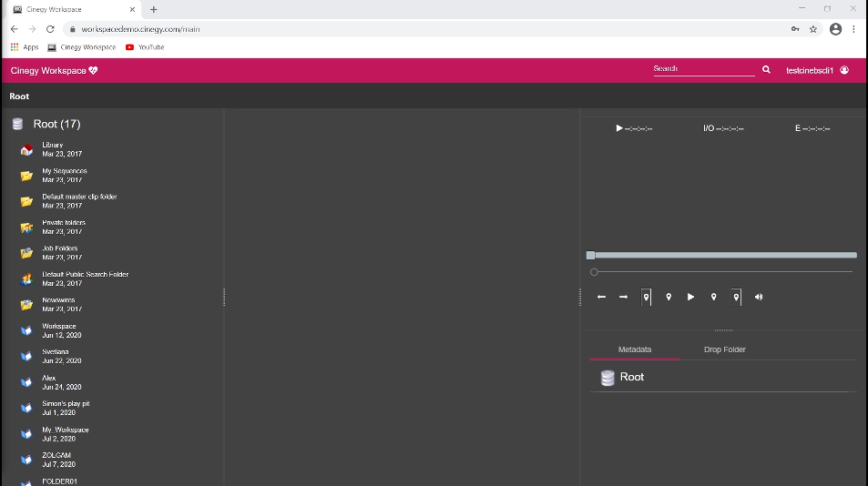This screenshot has width=868, height=486.
Task: Click the current position timecode display
Action: tap(634, 128)
